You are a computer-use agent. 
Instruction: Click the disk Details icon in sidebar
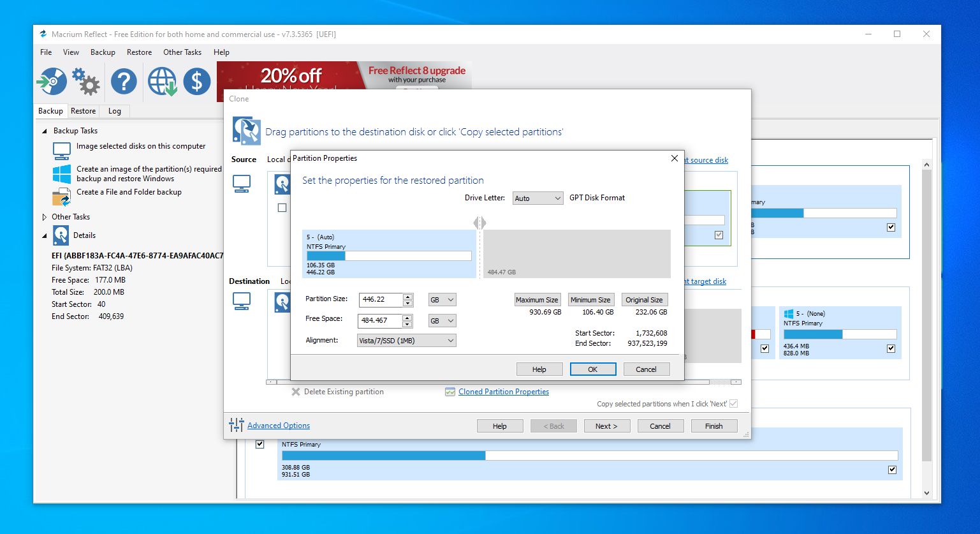coord(61,235)
